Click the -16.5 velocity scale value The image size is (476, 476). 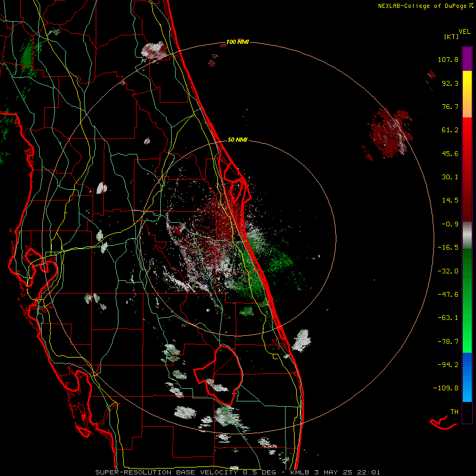click(x=448, y=248)
